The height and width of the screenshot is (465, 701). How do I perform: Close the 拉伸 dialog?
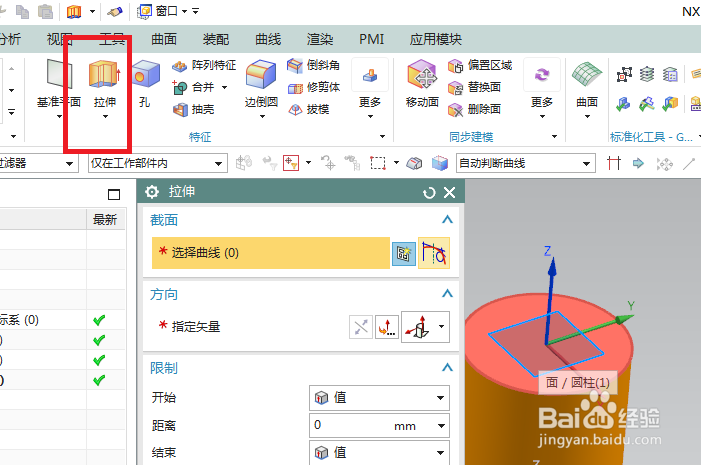(x=449, y=193)
